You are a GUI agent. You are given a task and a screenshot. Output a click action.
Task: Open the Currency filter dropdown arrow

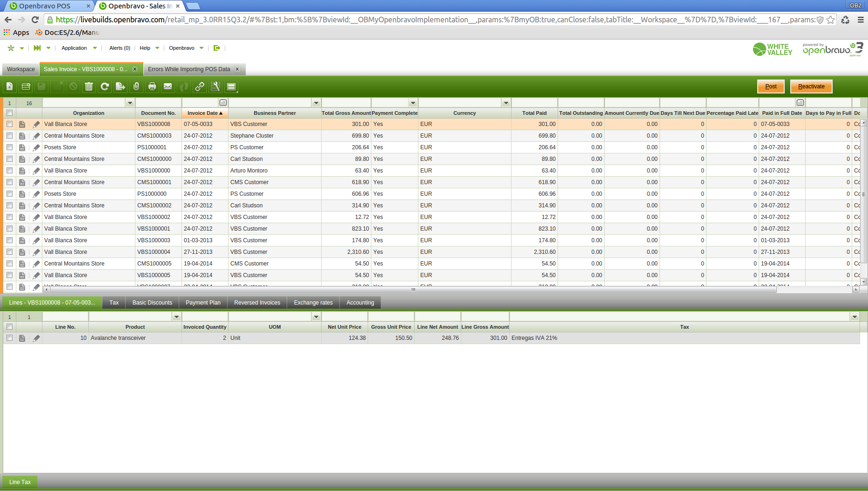506,103
